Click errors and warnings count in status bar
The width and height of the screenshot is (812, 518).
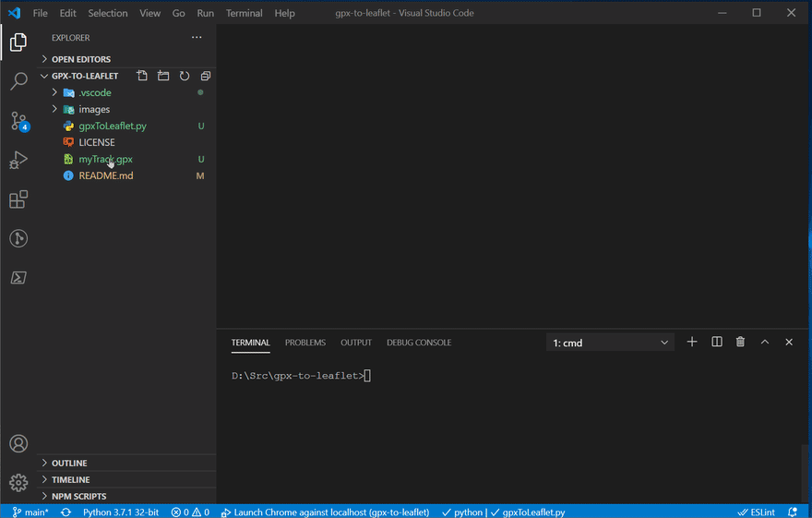[x=190, y=512]
